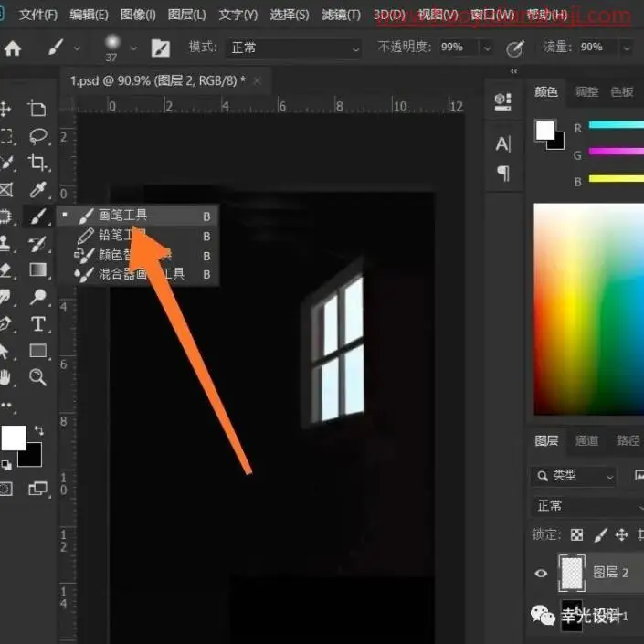Open the layer filter 类型 dropdown
Viewport: 644px width, 644px height.
574,476
